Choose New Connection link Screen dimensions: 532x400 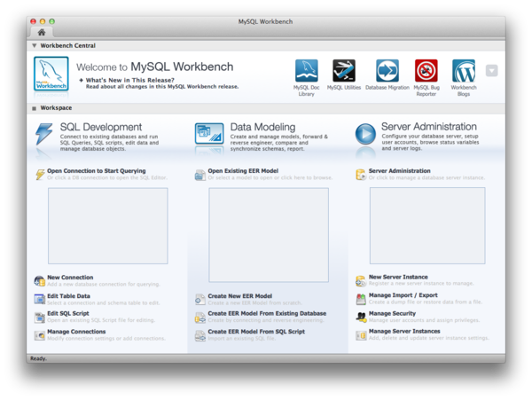pos(70,278)
